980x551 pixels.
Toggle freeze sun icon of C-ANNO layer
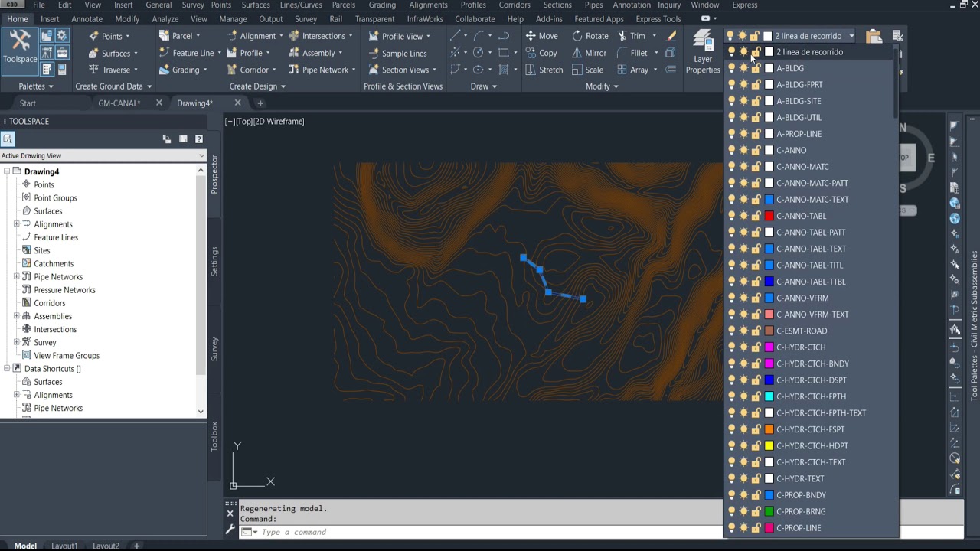click(x=743, y=150)
